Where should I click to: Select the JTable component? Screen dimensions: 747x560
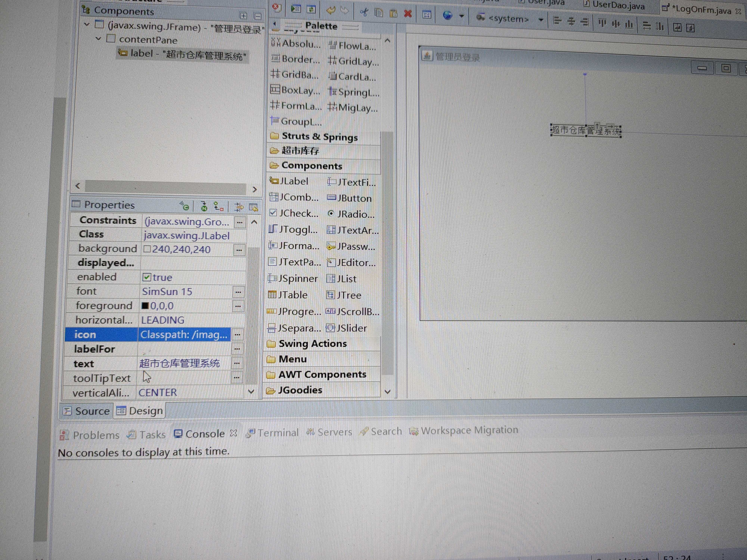pos(287,295)
